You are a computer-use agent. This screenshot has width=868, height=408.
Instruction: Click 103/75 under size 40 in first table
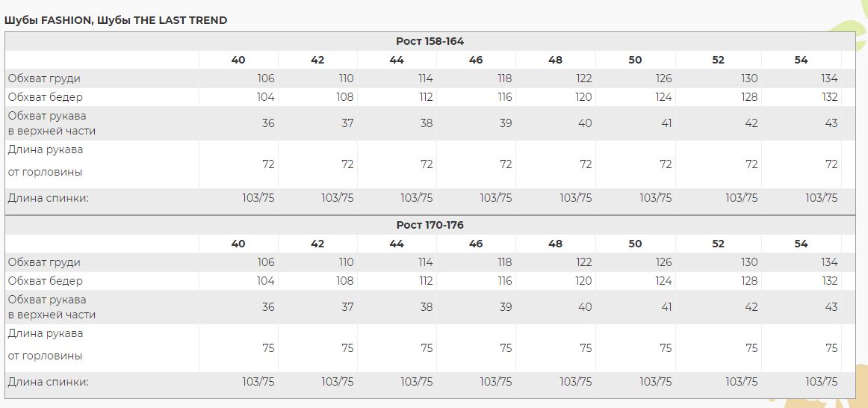(258, 197)
